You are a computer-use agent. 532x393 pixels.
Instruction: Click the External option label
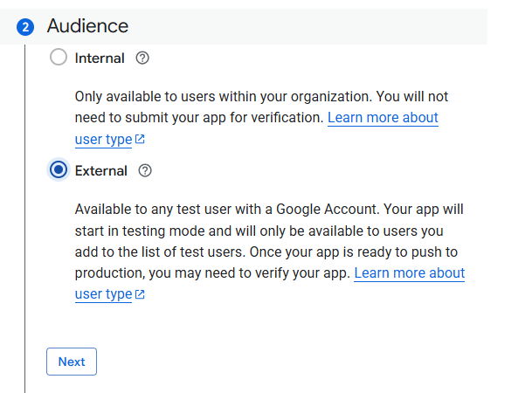[100, 171]
